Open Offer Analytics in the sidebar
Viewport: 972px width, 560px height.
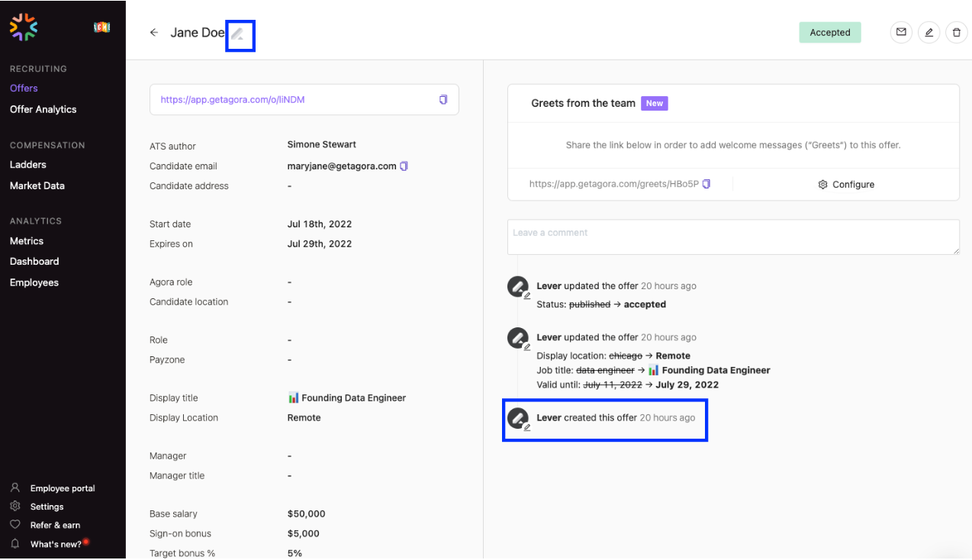click(43, 109)
